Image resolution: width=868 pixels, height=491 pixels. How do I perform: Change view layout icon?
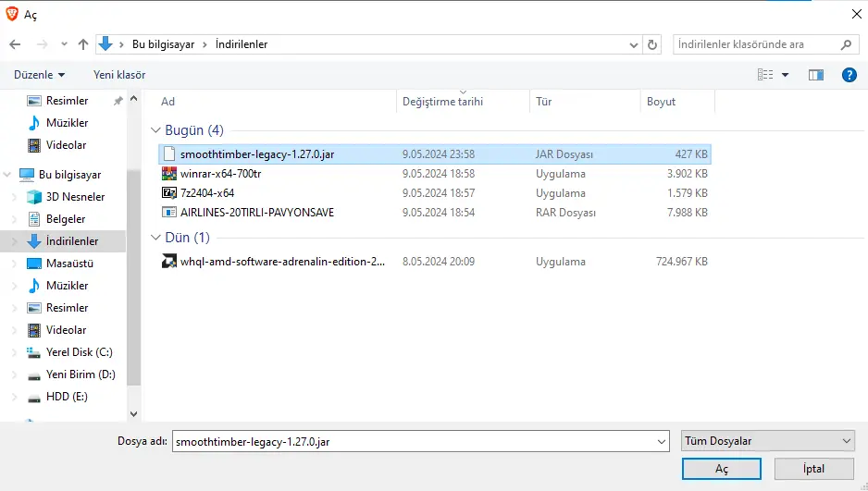click(765, 75)
